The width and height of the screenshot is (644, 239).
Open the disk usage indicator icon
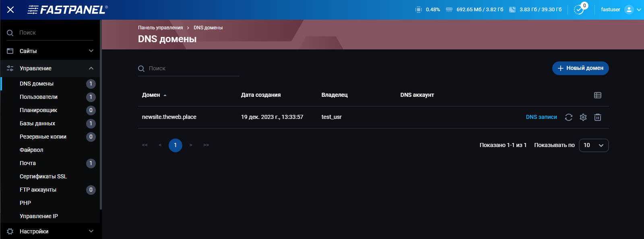pos(512,9)
